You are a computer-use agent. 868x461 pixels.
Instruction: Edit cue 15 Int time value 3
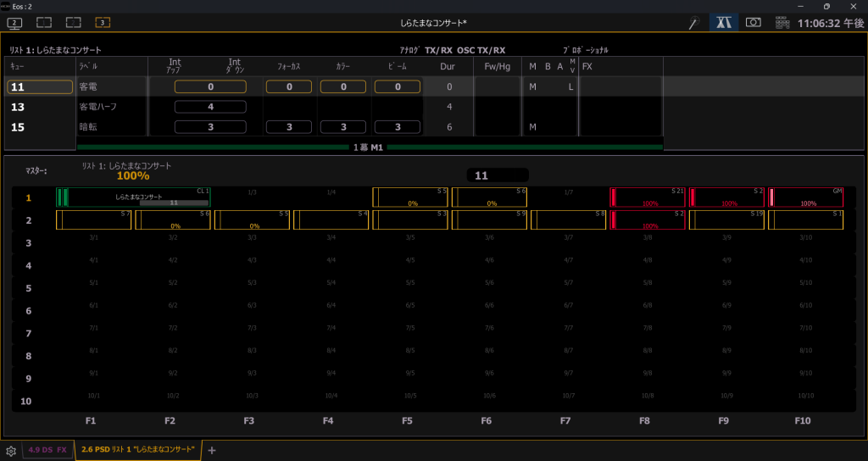(210, 127)
